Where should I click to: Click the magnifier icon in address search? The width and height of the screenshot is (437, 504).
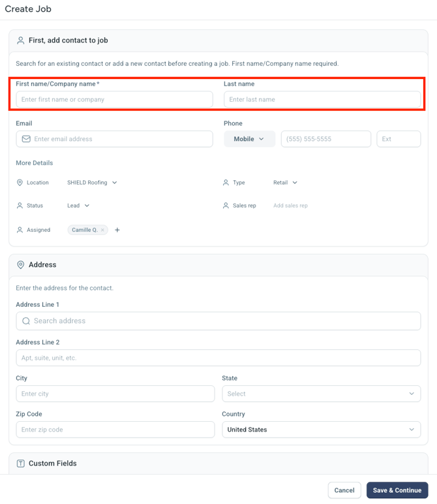(x=26, y=321)
